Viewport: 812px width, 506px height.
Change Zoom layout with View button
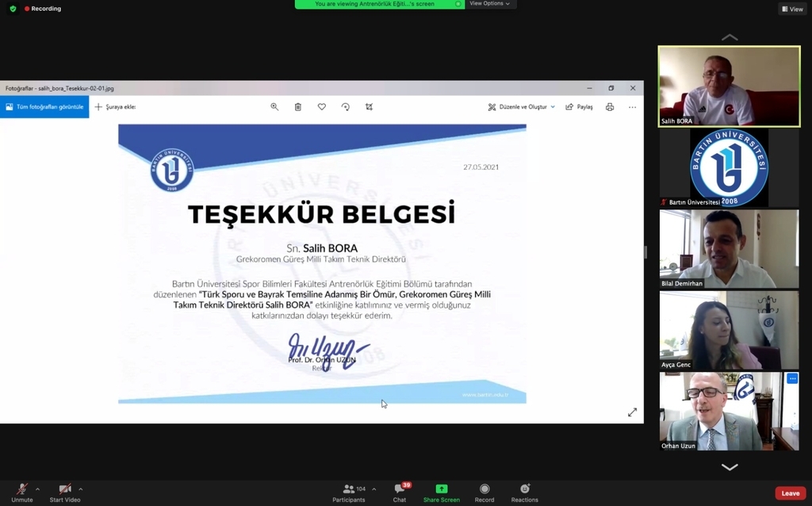click(x=792, y=9)
